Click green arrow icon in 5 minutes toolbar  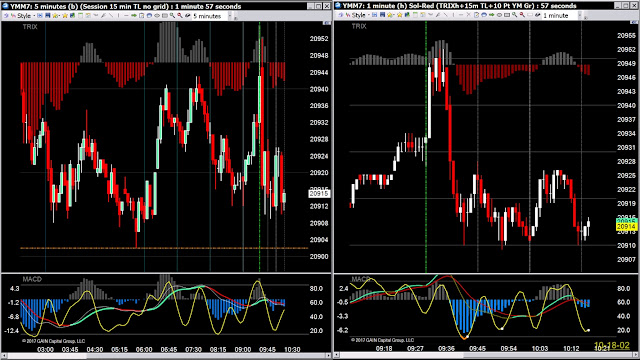134,16
